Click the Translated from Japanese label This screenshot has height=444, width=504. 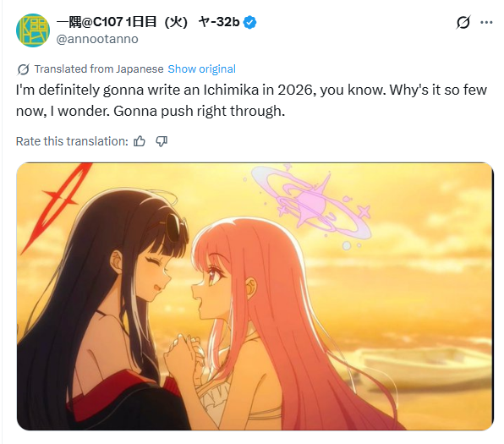click(99, 69)
